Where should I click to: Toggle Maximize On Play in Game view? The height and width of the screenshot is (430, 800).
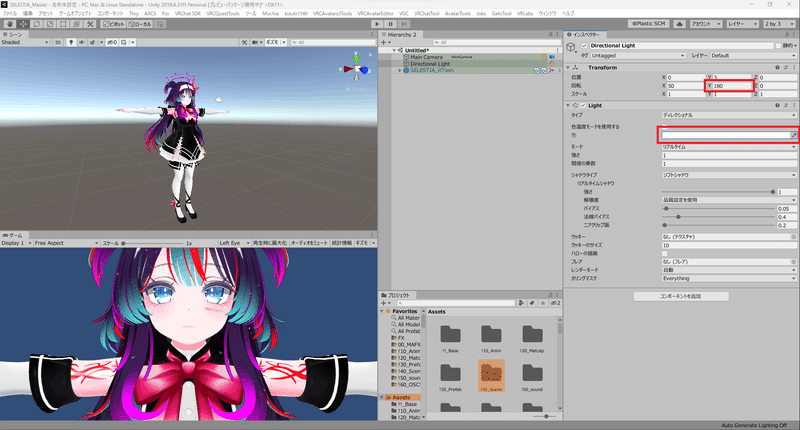pyautogui.click(x=270, y=243)
